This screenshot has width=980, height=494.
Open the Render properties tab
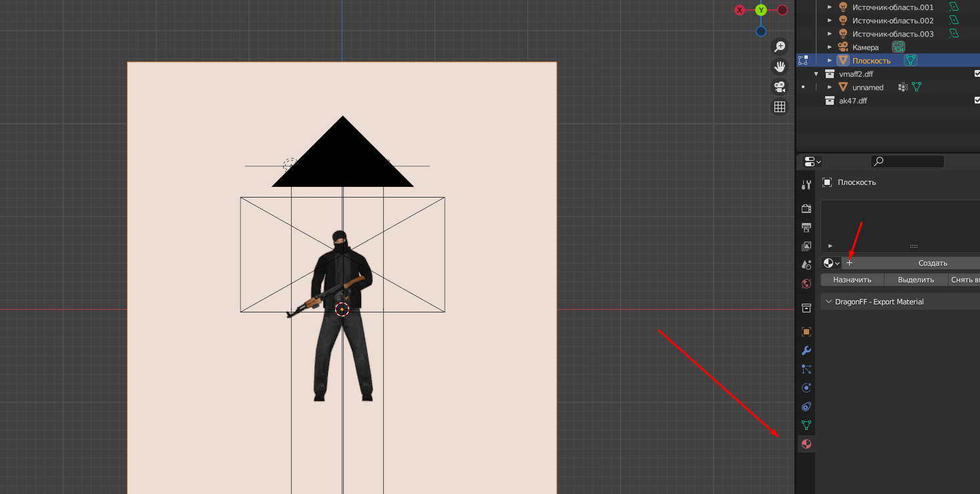(806, 208)
